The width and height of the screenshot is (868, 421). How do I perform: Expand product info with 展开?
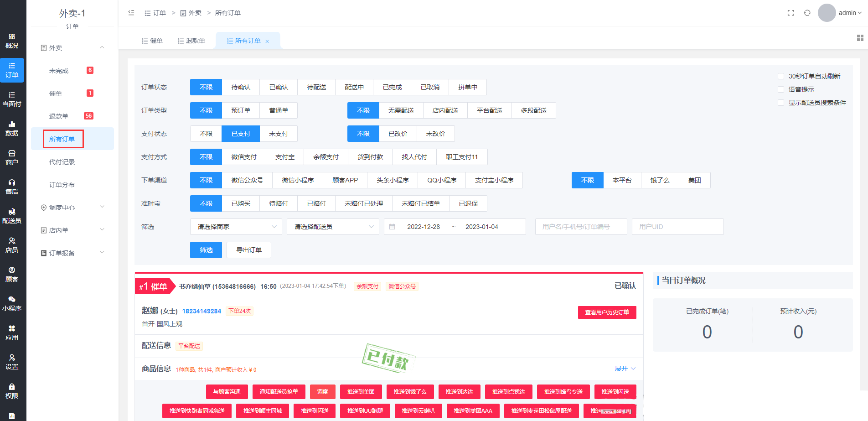pos(625,369)
